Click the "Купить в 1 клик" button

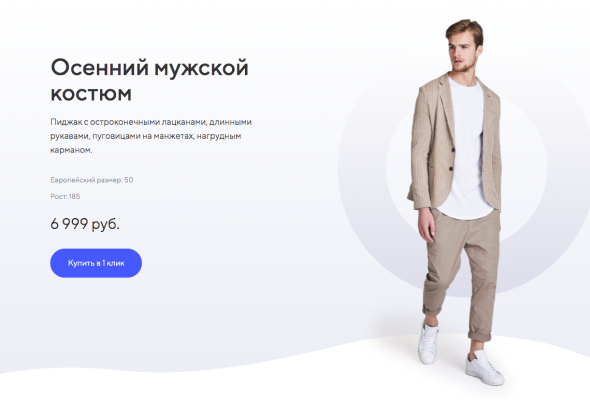96,263
